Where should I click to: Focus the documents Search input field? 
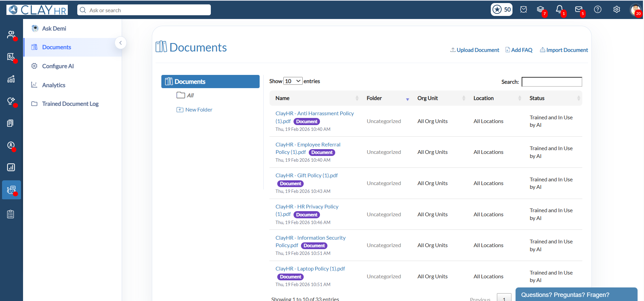(552, 82)
